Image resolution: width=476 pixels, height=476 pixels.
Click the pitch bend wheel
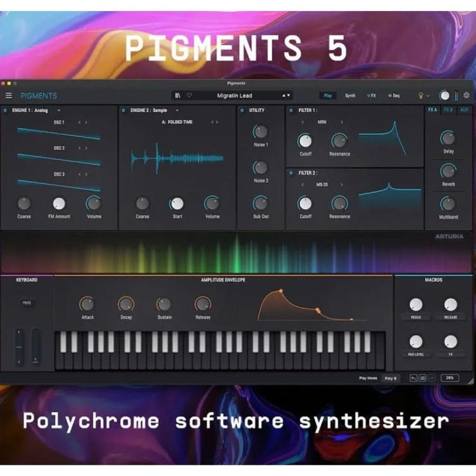point(19,346)
